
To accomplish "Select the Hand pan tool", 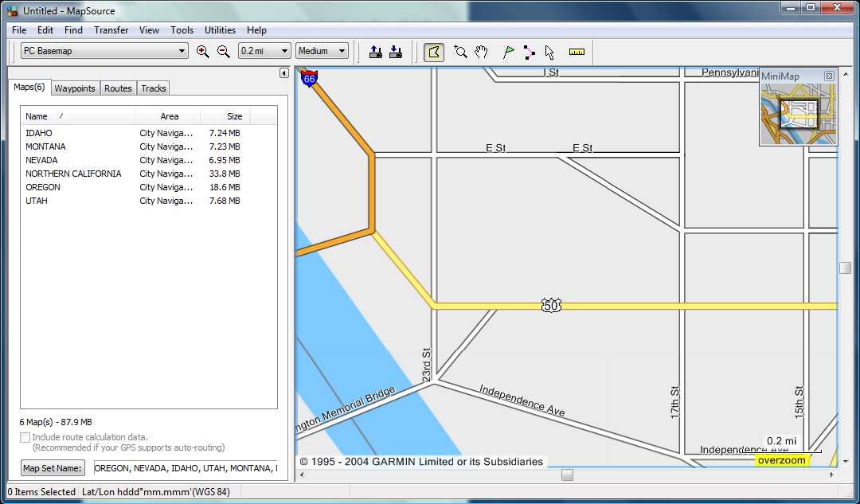I will click(x=481, y=52).
